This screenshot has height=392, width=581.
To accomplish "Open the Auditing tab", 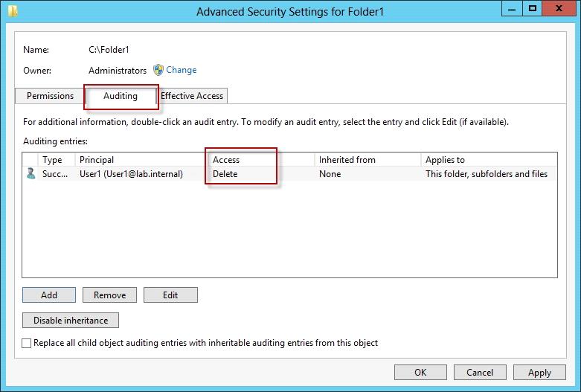I will (x=121, y=96).
